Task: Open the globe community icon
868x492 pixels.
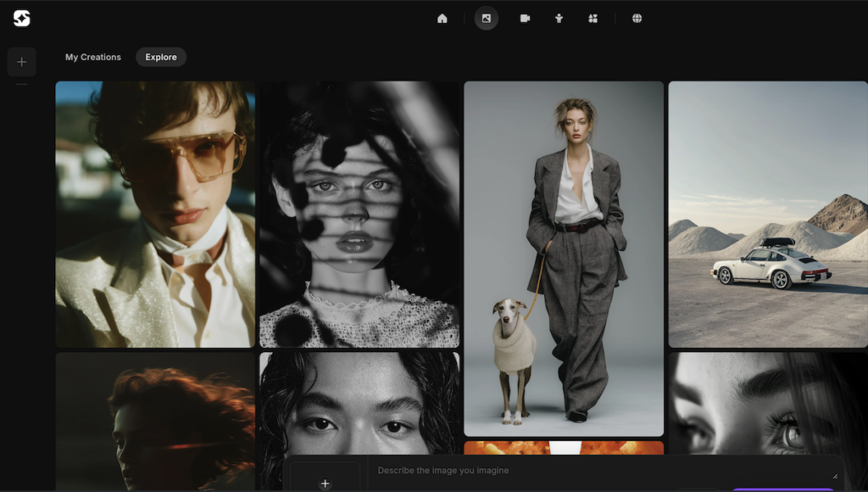Action: click(637, 19)
